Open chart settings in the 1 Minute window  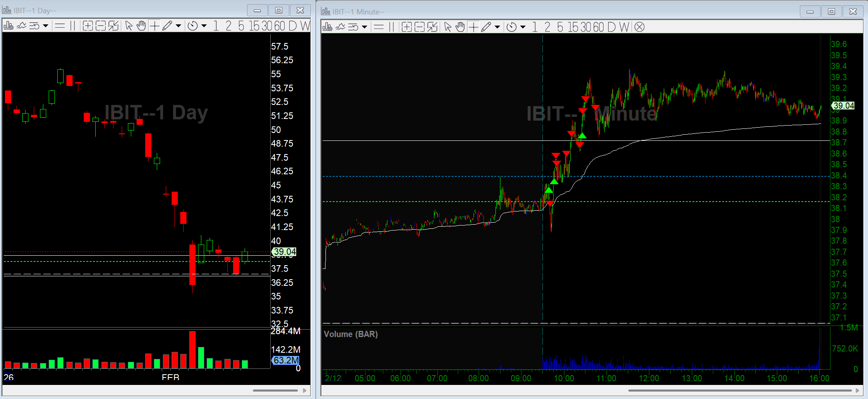(327, 27)
